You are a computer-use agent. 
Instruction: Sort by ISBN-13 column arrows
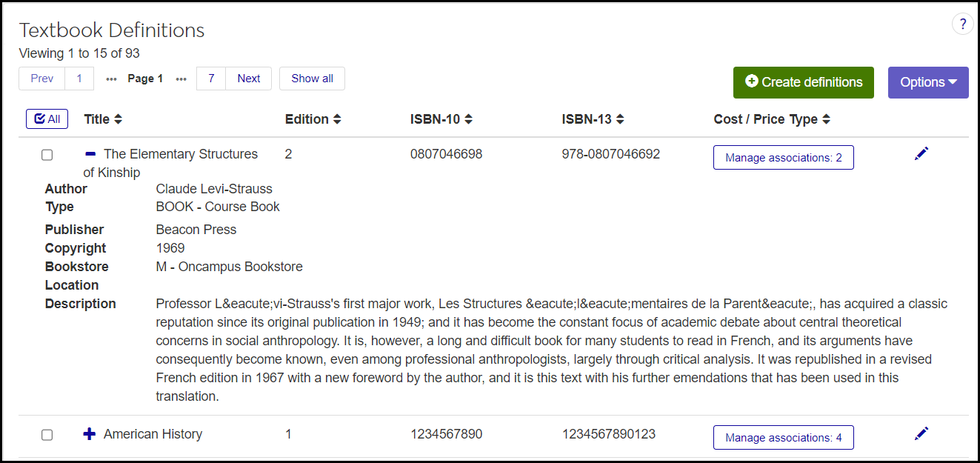pos(620,119)
